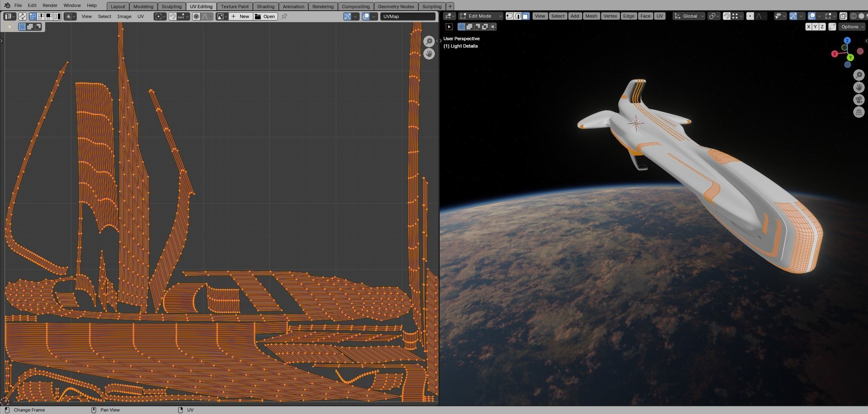Open UV sticky selection mode dropdown

tap(71, 16)
